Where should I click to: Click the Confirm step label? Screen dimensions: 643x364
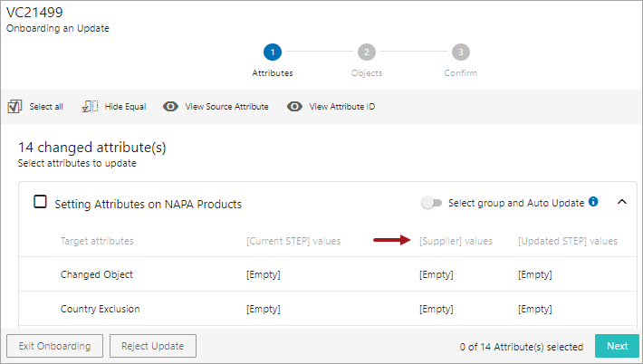click(x=461, y=73)
